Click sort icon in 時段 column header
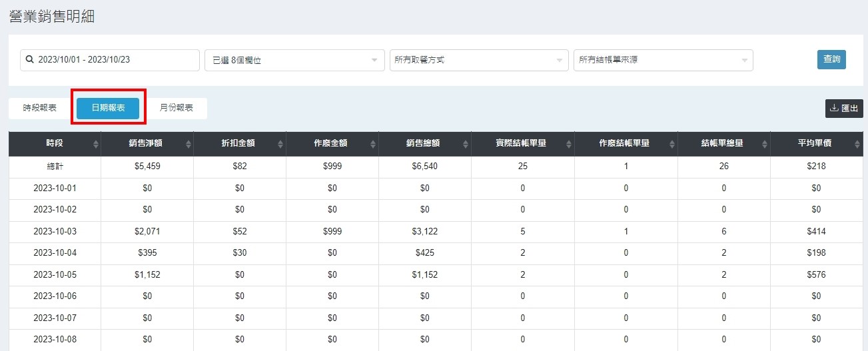The width and height of the screenshot is (868, 351). pos(95,144)
